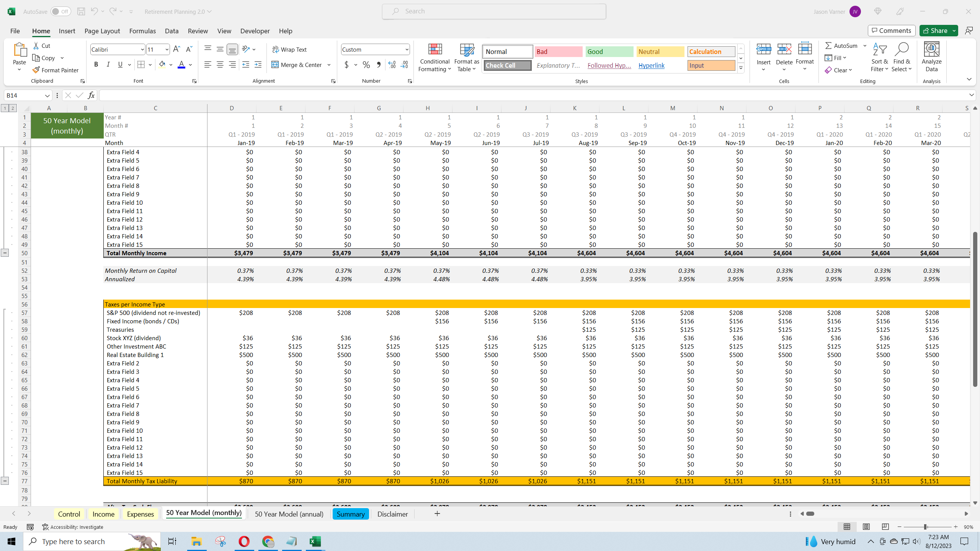Expand the Fill Color dropdown arrow

171,65
